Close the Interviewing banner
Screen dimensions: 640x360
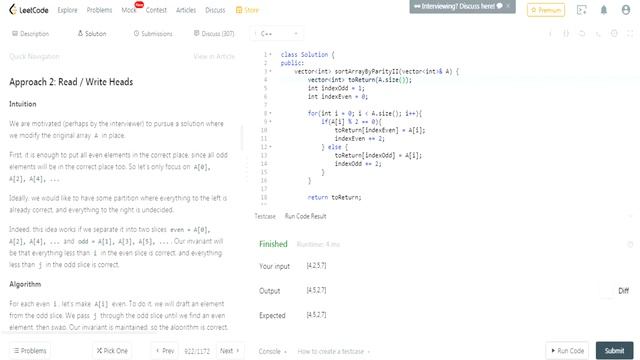pos(508,6)
